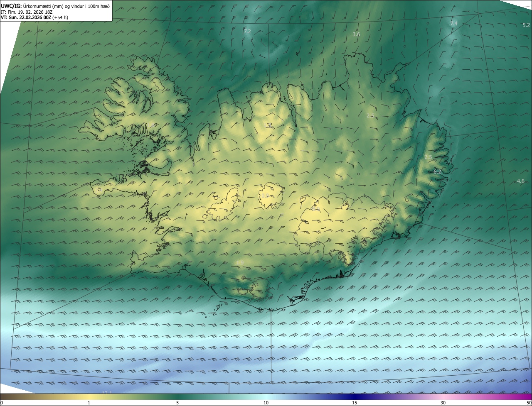This screenshot has height=406, width=532.
Task: Click the title 'Úrkomumætti (mm) og vindur í 100m hæð'
Action: 66,6
